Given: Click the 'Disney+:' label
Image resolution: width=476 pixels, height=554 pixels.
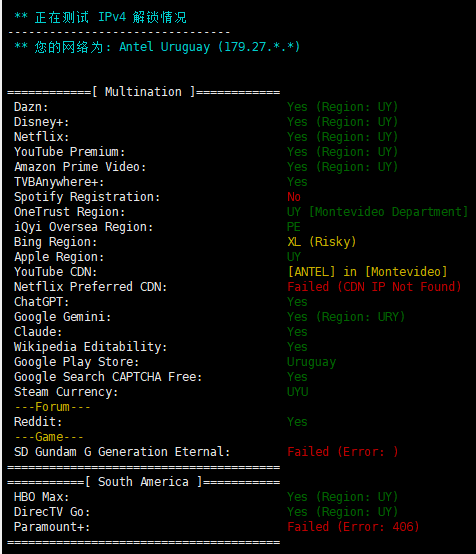Looking at the screenshot, I should 42,122.
